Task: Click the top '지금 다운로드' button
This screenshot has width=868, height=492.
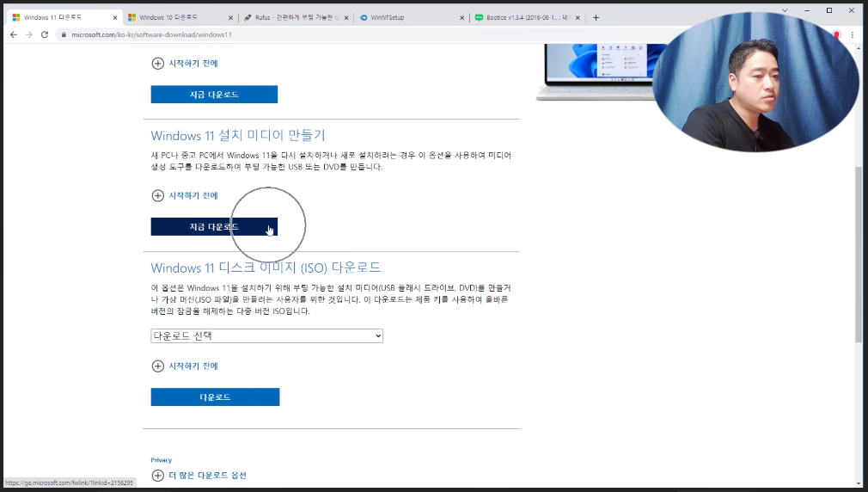Action: point(214,95)
